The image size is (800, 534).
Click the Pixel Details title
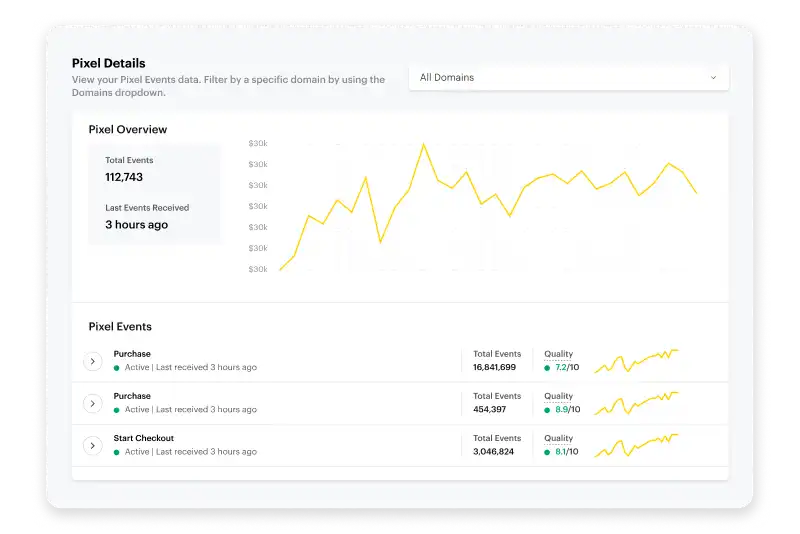tap(108, 63)
